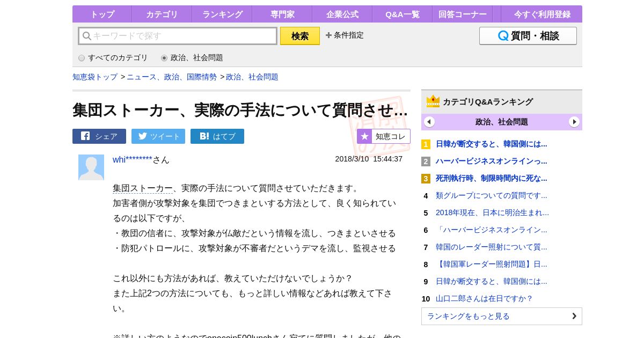The width and height of the screenshot is (644, 338).
Task: Click the plus icon beside 条件指定
Action: point(328,35)
